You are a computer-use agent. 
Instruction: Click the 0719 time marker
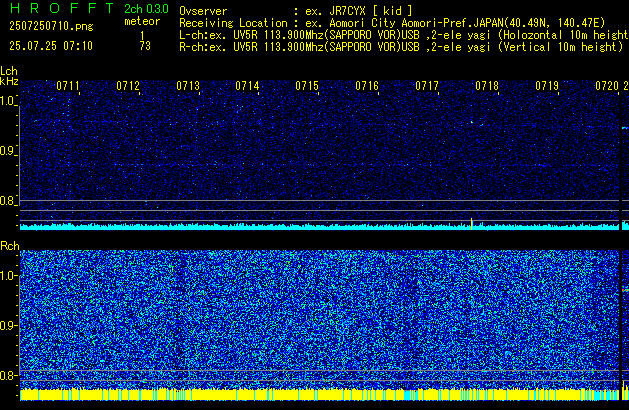(547, 86)
